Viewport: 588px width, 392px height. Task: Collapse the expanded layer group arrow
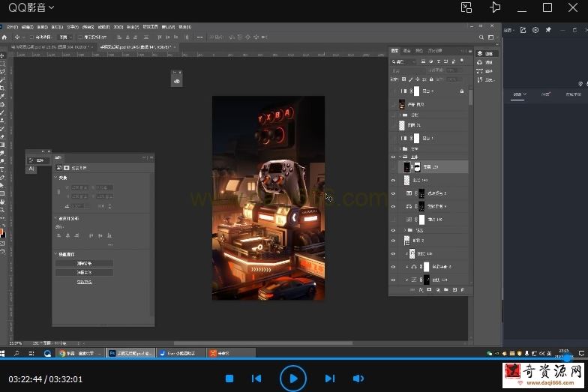(400, 157)
